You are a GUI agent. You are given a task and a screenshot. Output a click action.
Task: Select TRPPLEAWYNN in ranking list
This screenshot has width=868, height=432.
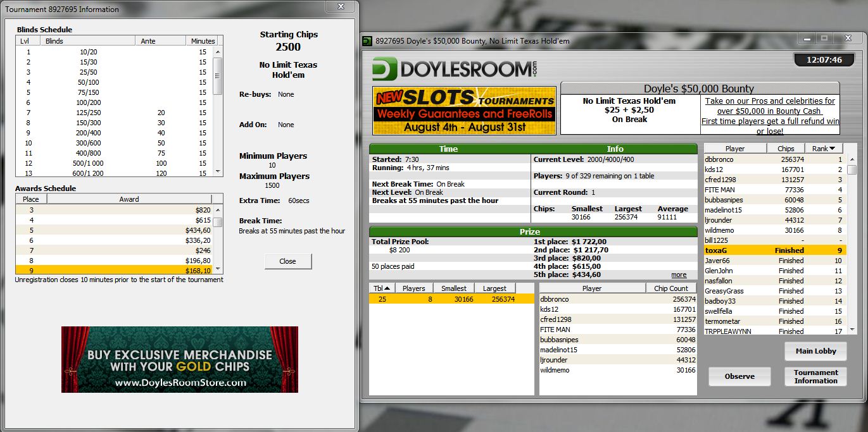pos(775,331)
